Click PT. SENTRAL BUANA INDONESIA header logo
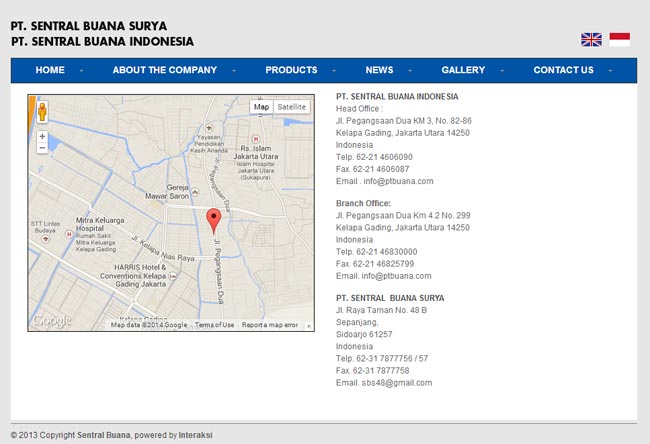650x444 pixels. coord(102,41)
